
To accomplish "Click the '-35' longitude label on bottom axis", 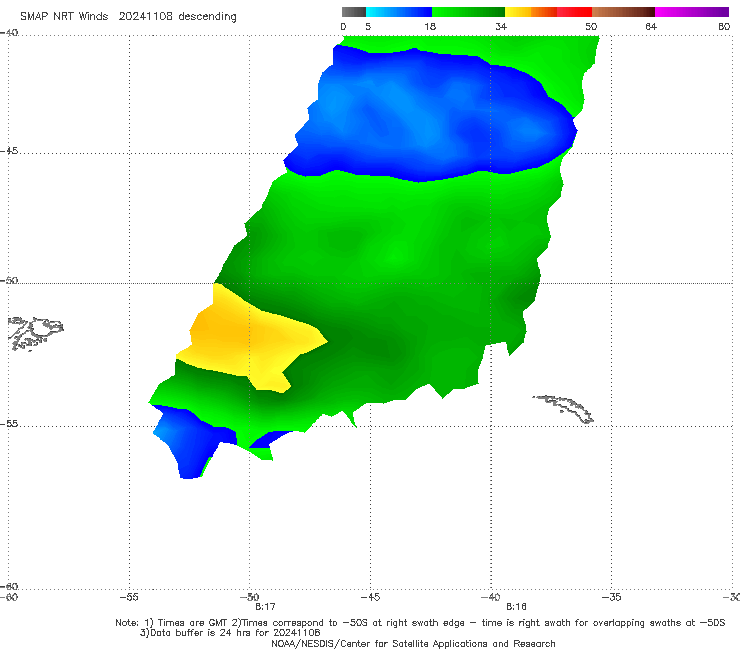I will [612, 597].
